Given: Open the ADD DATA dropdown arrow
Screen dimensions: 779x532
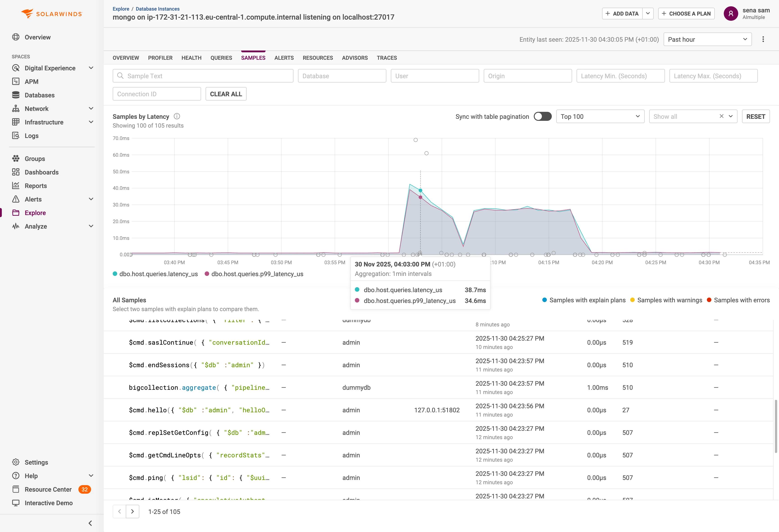Looking at the screenshot, I should (648, 13).
